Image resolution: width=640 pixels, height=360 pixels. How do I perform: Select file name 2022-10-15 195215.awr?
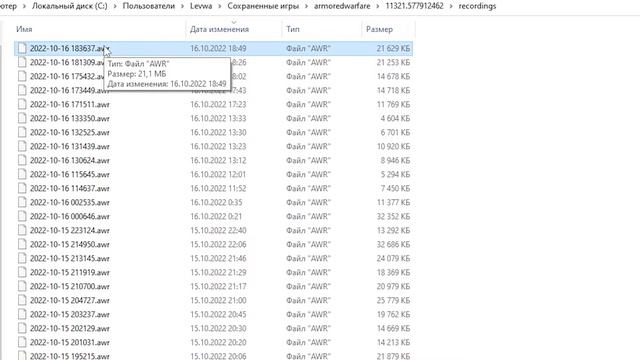click(70, 356)
